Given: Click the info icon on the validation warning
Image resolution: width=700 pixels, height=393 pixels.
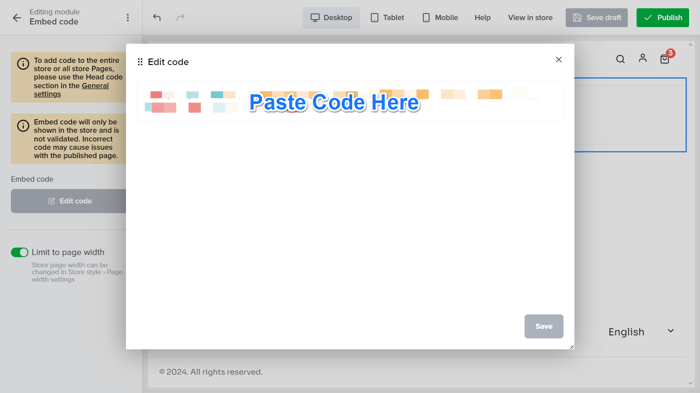Looking at the screenshot, I should pyautogui.click(x=23, y=125).
